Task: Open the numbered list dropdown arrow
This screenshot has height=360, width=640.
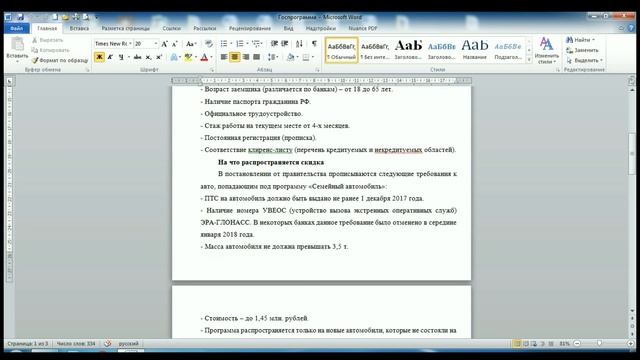Action: pyautogui.click(x=247, y=44)
